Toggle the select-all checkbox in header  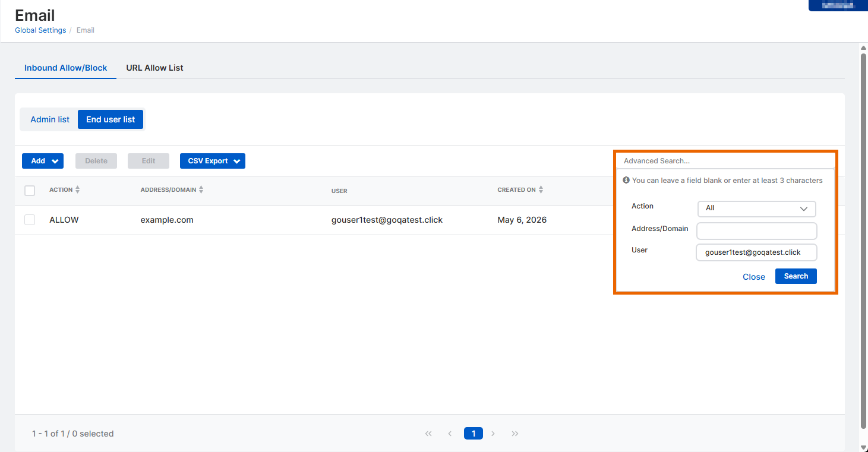click(30, 191)
